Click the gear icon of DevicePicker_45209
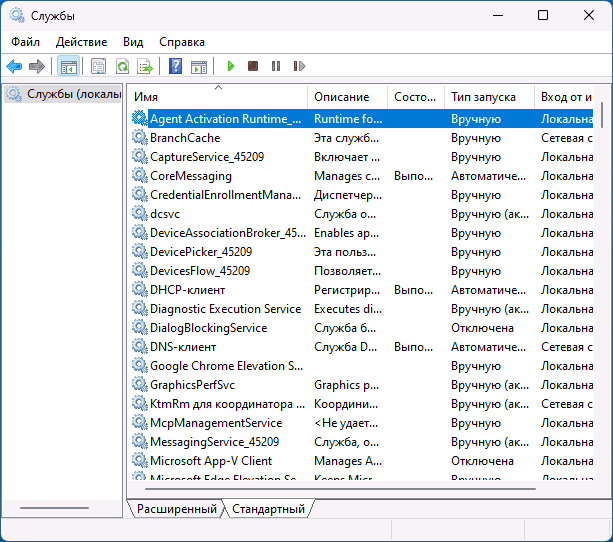The height and width of the screenshot is (542, 613). click(140, 251)
